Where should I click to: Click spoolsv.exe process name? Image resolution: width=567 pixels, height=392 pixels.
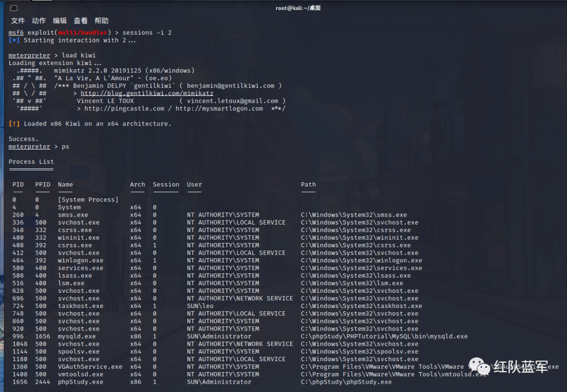click(x=78, y=351)
